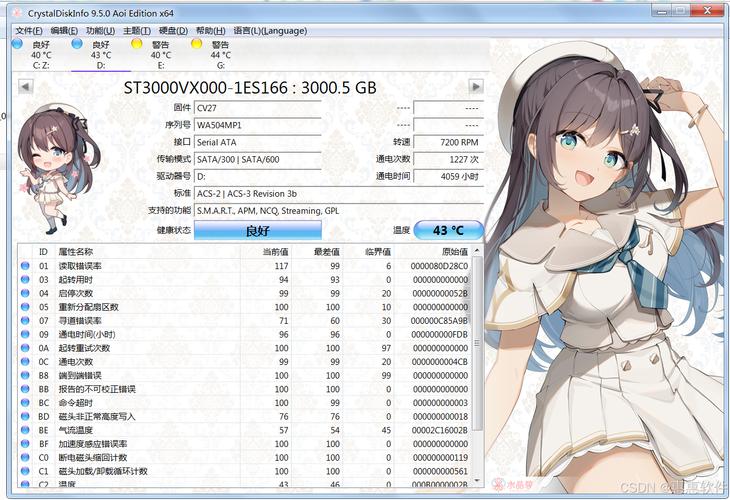
Task: Click the 43 °C temperature button
Action: pos(448,230)
